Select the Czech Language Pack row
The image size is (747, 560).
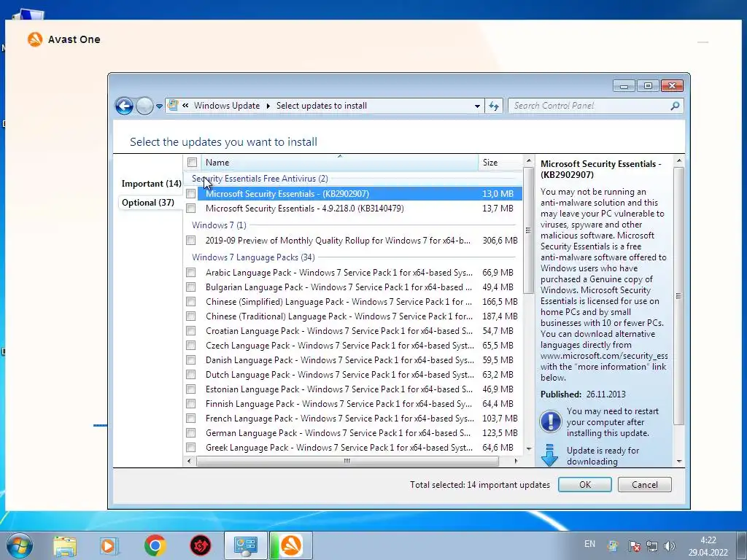352,346
